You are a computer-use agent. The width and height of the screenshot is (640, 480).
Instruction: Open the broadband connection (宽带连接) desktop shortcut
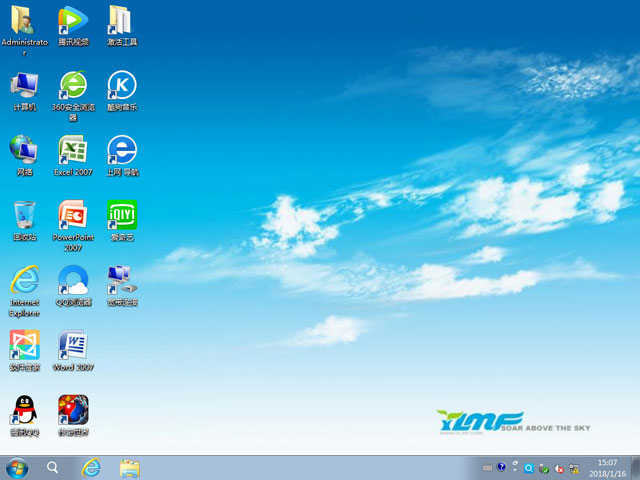pyautogui.click(x=121, y=281)
